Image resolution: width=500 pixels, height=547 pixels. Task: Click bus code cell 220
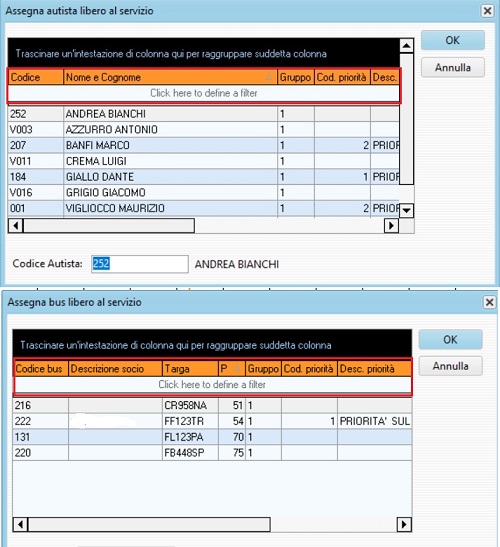click(x=41, y=453)
